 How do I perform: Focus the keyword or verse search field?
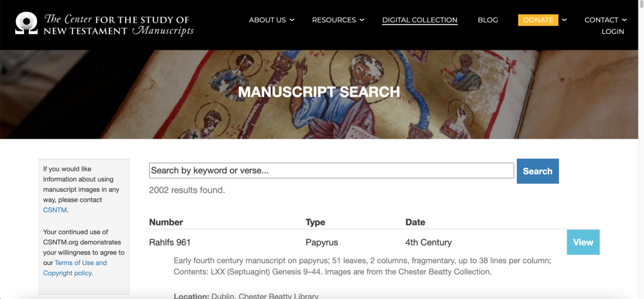point(331,171)
